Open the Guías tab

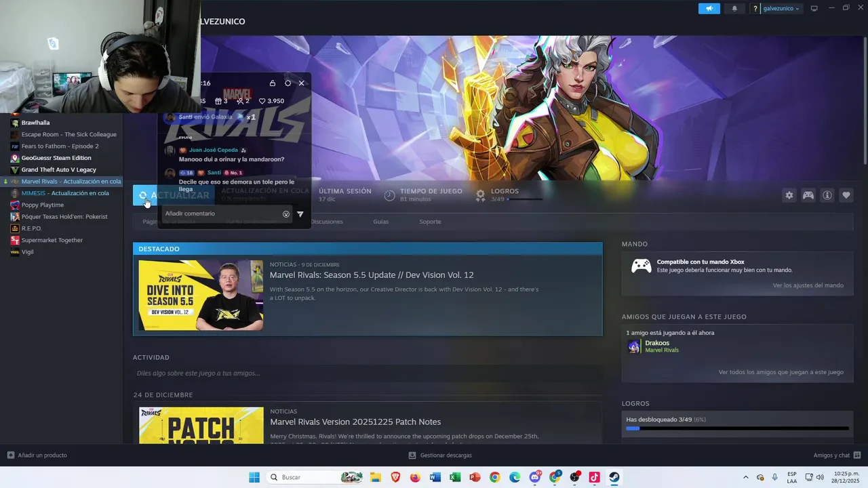tap(381, 222)
